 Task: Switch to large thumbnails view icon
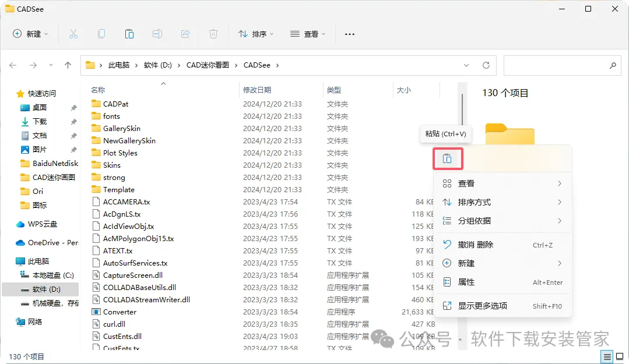coord(619,356)
